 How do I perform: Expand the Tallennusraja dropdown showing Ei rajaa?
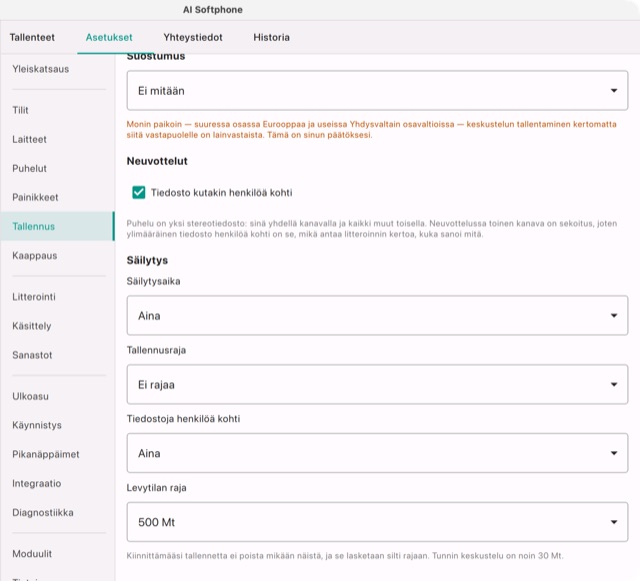pyautogui.click(x=377, y=385)
